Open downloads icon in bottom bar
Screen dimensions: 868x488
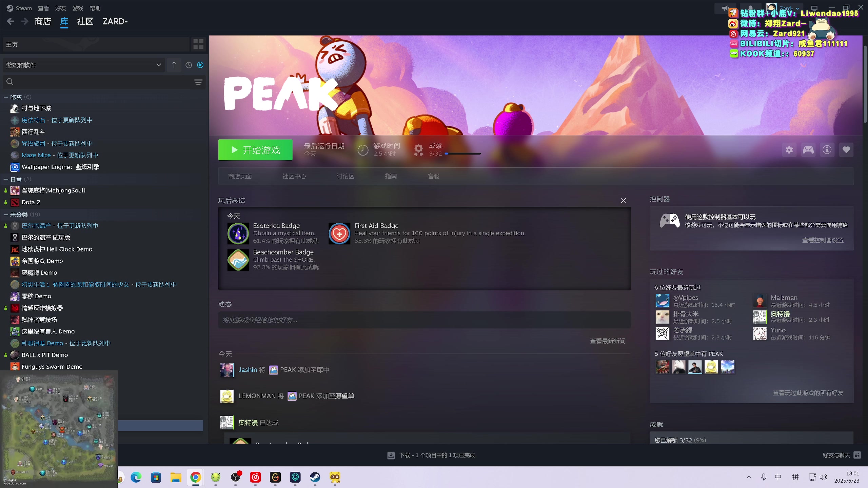[391, 455]
